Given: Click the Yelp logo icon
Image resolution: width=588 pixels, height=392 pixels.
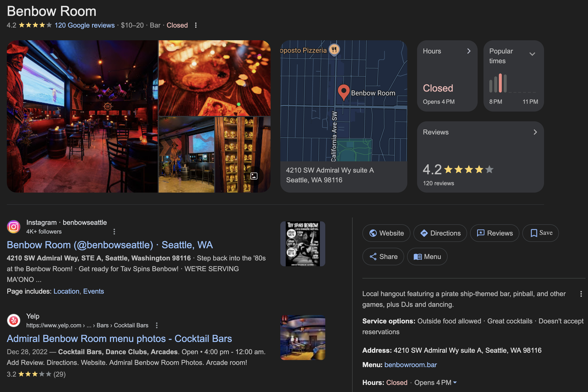Looking at the screenshot, I should click(14, 320).
